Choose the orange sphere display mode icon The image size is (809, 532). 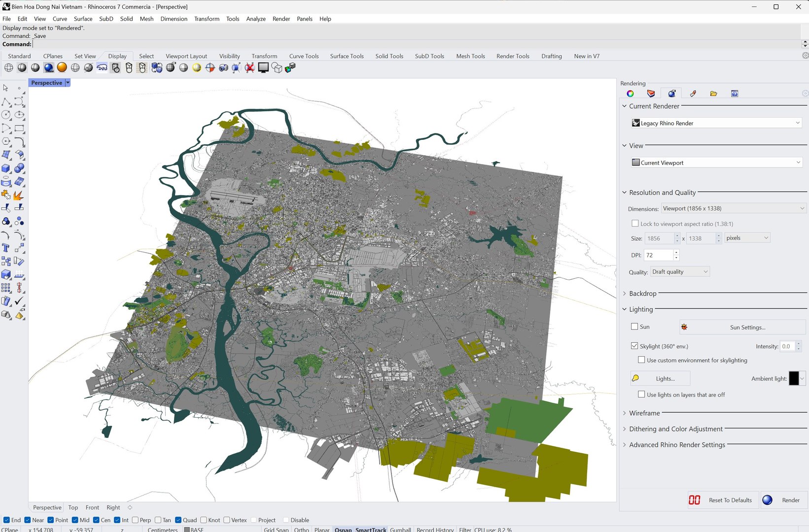[x=62, y=67]
